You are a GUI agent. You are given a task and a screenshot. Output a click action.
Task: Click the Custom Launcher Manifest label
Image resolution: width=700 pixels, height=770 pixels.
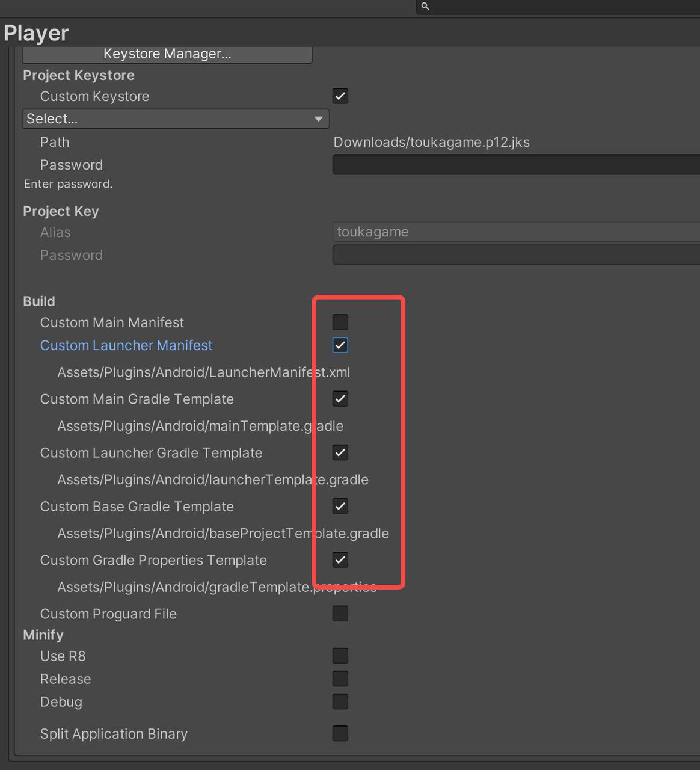tap(126, 345)
